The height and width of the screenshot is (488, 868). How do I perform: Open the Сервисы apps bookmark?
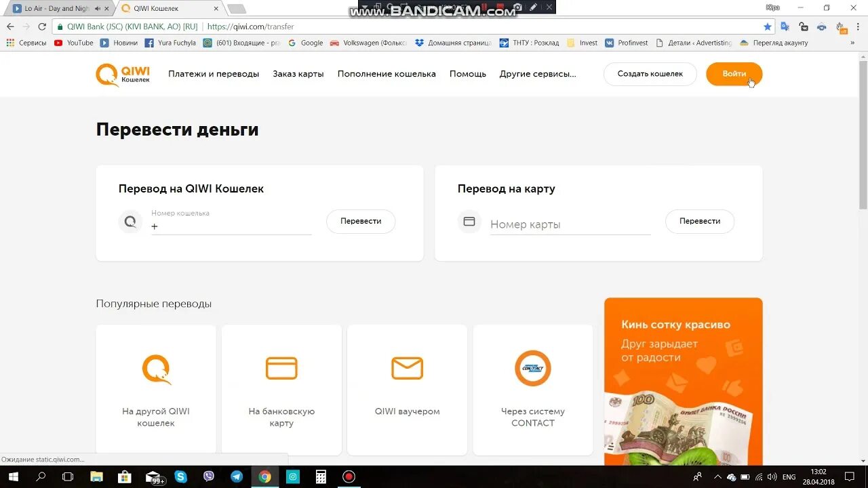click(x=26, y=43)
